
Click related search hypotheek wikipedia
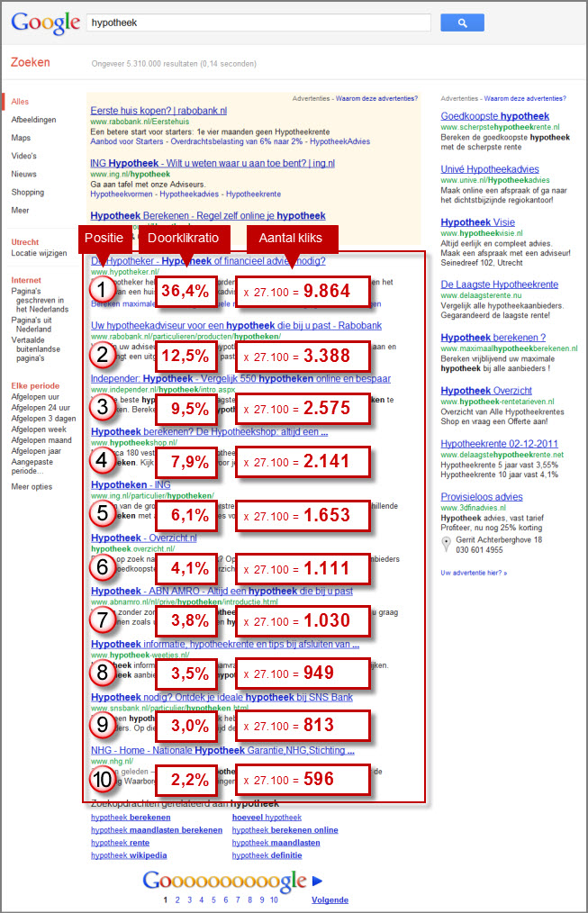129,855
